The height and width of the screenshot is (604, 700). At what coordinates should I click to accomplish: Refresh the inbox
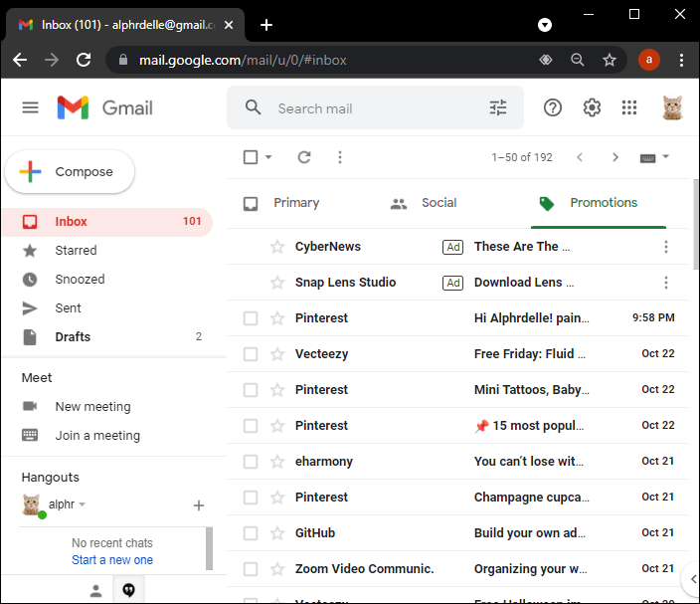pos(304,157)
